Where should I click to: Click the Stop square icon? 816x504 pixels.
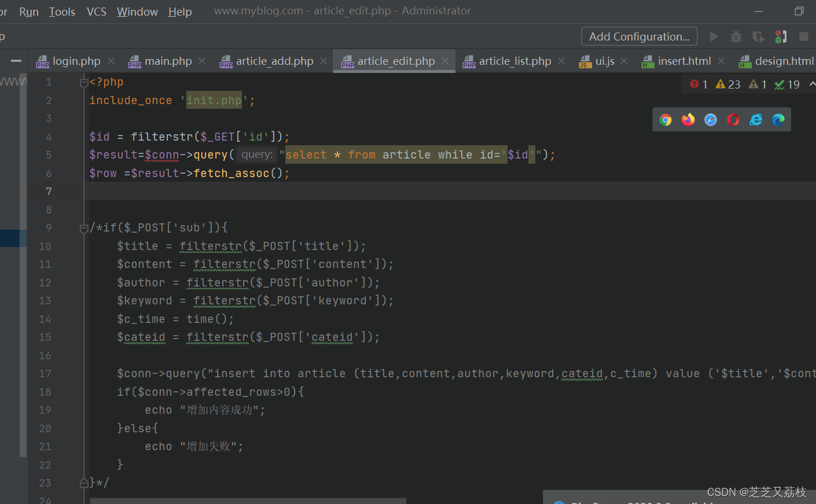(804, 36)
